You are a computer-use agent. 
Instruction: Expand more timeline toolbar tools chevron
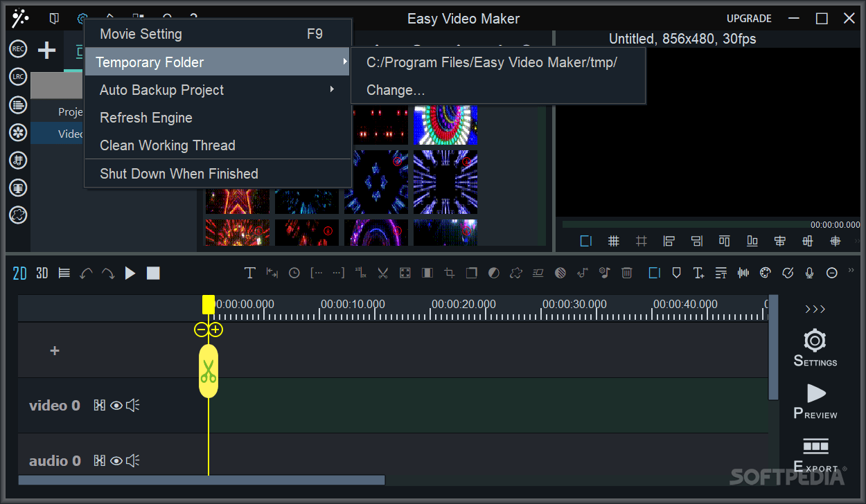[x=851, y=271]
